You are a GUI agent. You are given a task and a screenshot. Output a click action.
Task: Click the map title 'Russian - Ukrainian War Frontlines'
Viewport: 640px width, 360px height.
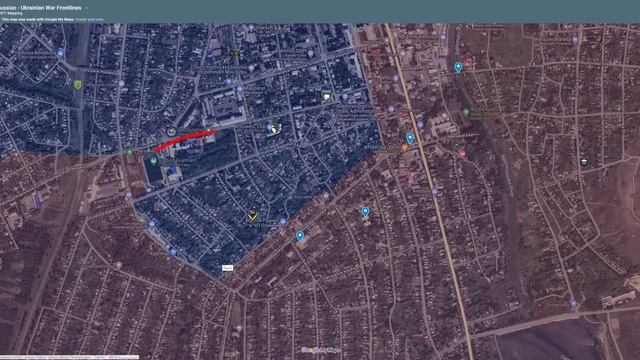pyautogui.click(x=40, y=8)
